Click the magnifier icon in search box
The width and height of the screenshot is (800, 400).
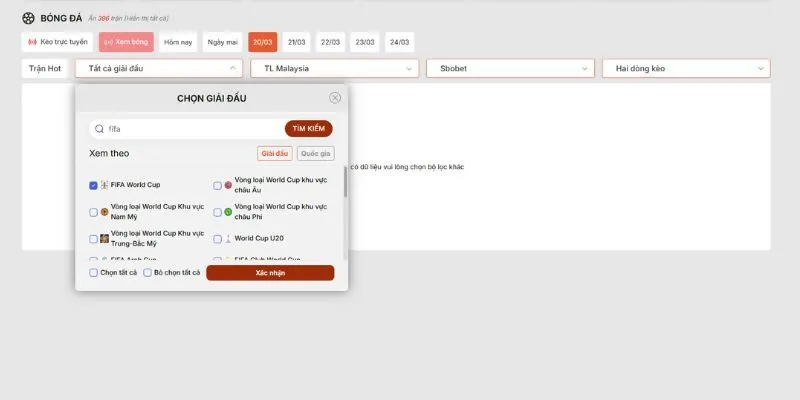coord(99,129)
